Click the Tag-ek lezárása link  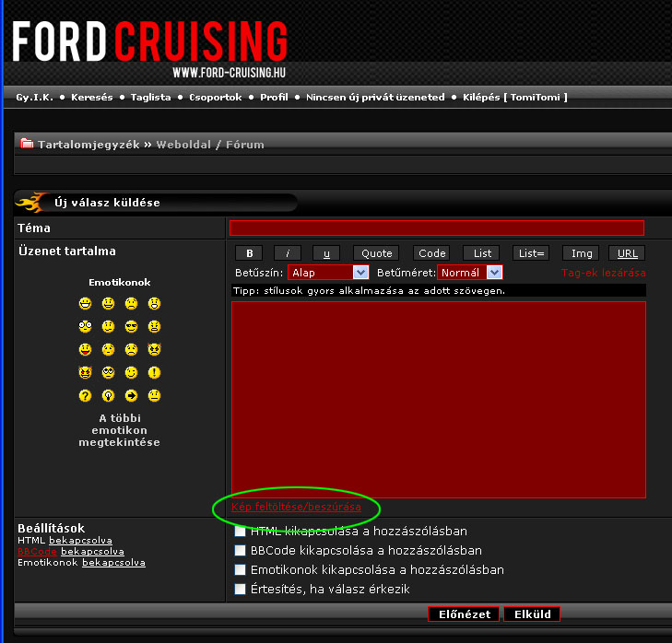pyautogui.click(x=604, y=273)
